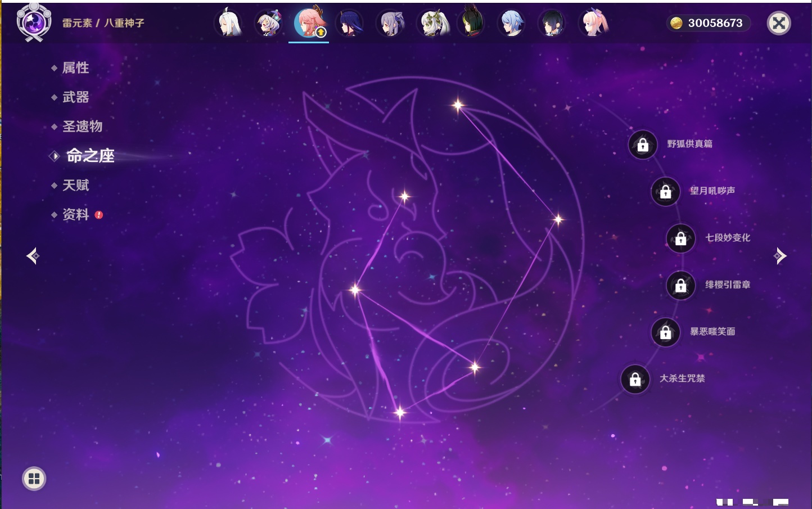Select the long white-haired character portrait
812x509 pixels.
(228, 24)
